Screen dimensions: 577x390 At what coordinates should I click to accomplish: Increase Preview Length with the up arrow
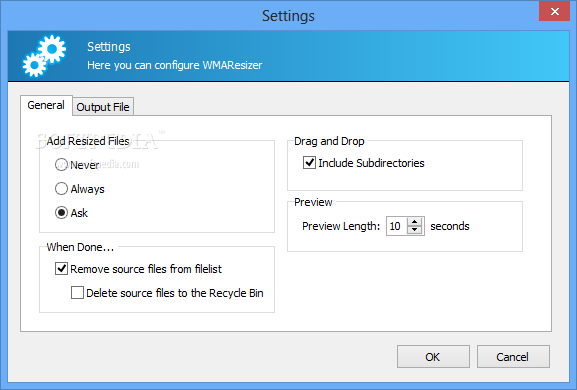tap(415, 222)
